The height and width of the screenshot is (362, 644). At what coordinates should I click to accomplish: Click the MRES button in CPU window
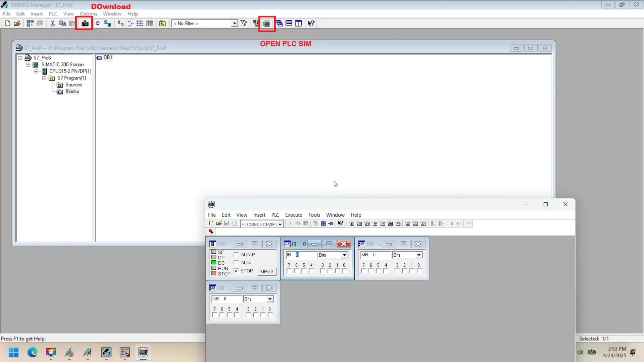[267, 271]
